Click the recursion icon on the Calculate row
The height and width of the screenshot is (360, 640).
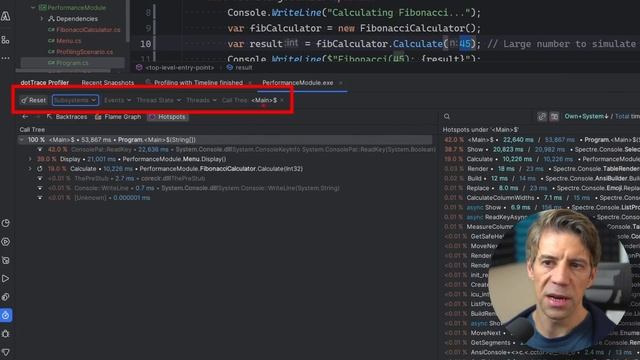point(40,169)
